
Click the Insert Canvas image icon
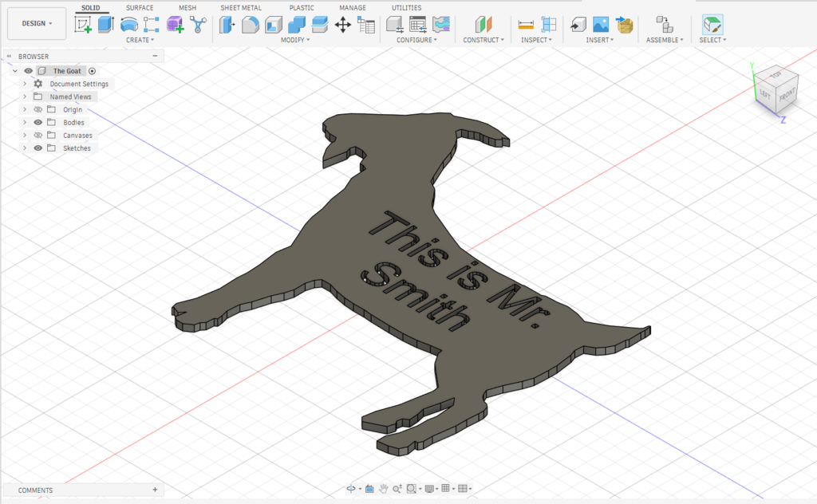[x=601, y=25]
